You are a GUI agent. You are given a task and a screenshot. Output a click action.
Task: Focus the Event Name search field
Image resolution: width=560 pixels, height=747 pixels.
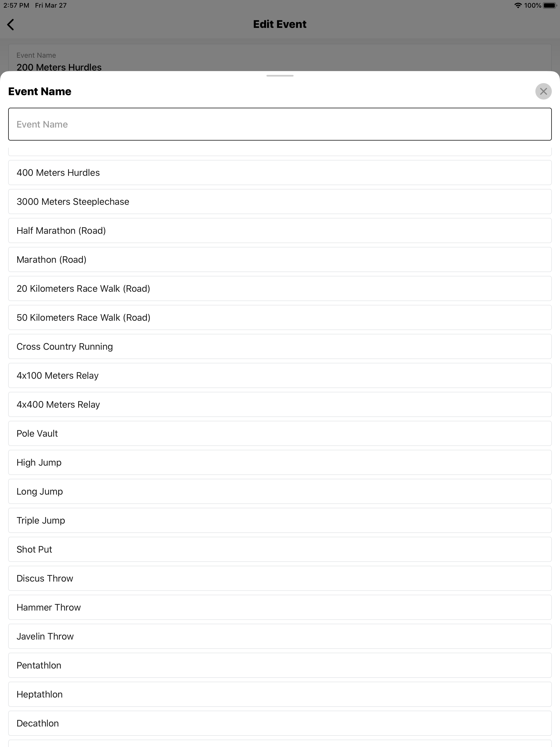click(280, 124)
